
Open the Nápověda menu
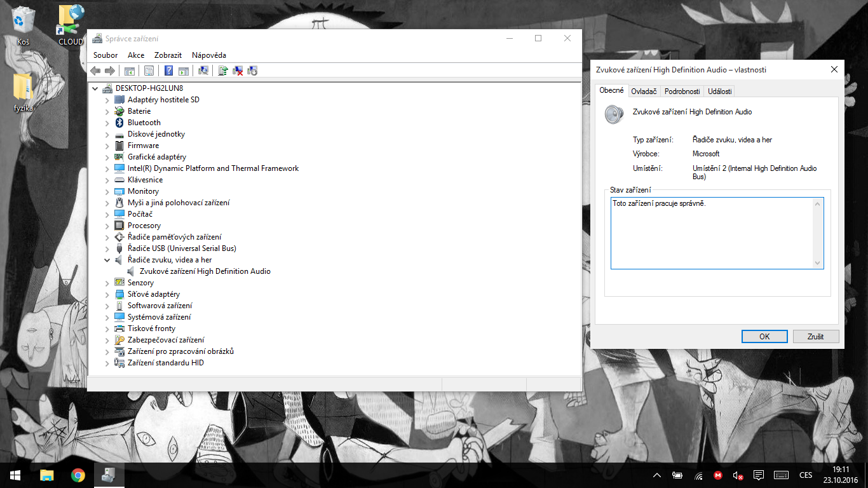pyautogui.click(x=209, y=55)
